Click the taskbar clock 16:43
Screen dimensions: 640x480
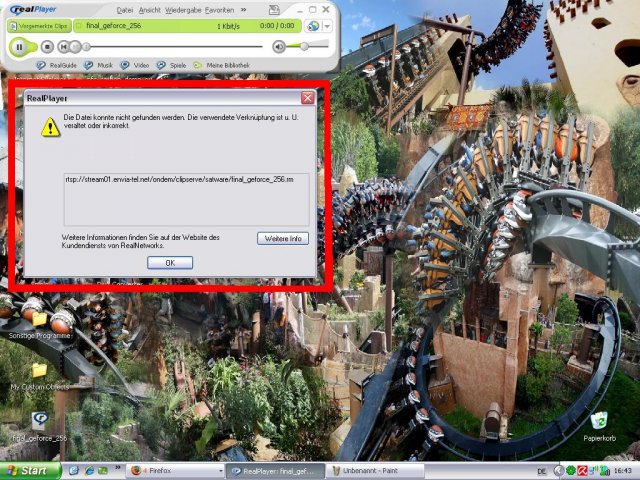tap(622, 471)
